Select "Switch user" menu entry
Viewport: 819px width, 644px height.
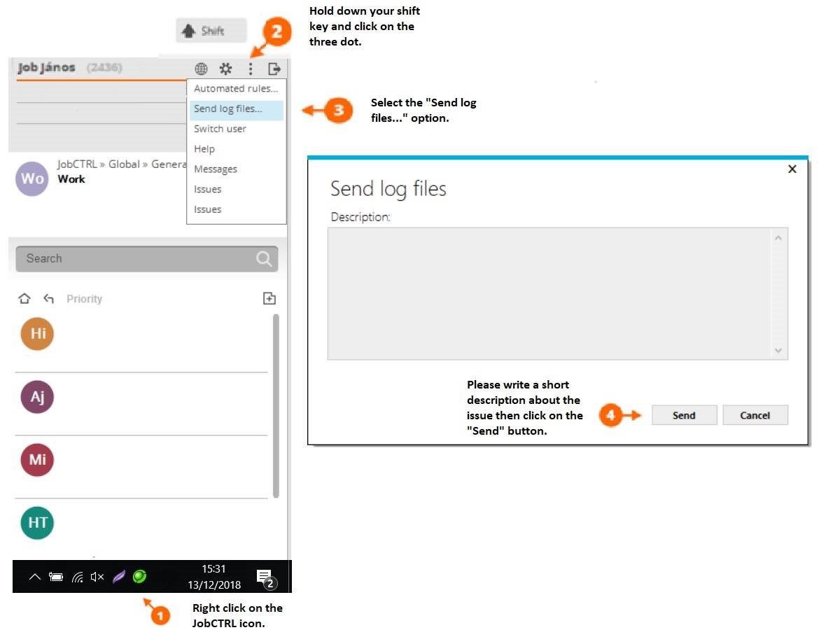220,129
